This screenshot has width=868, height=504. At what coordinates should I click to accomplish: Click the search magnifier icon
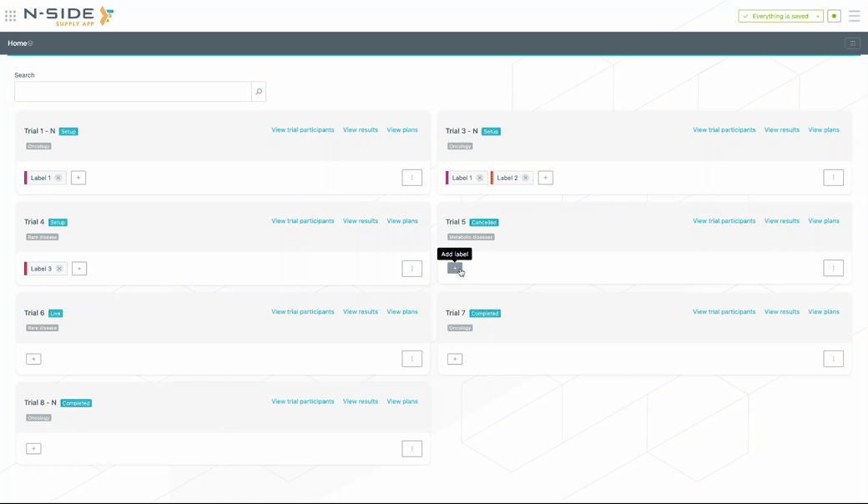(x=259, y=92)
